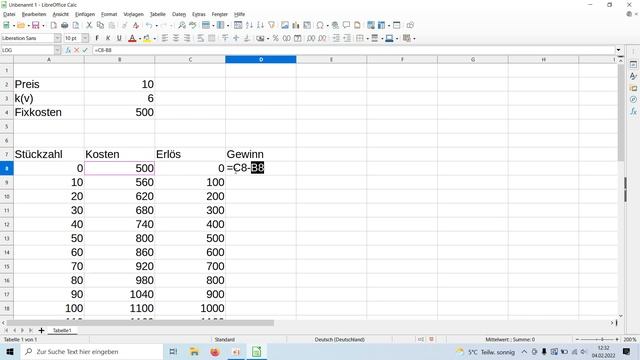Screen dimensions: 640x360
Task: Toggle Align Right
Action: (187, 38)
